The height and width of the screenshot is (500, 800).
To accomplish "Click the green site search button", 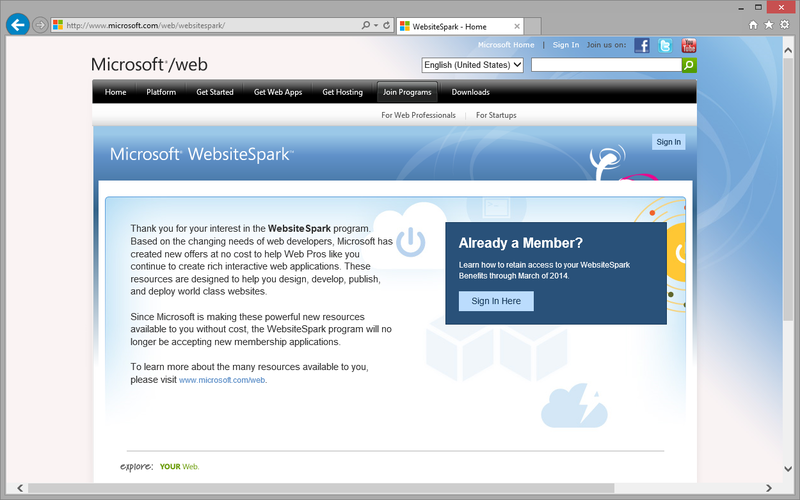I will coord(689,65).
